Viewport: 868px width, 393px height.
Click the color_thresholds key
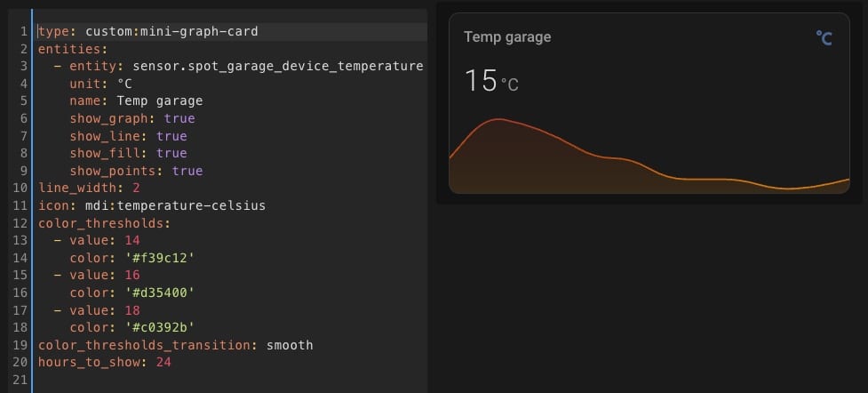tap(100, 223)
